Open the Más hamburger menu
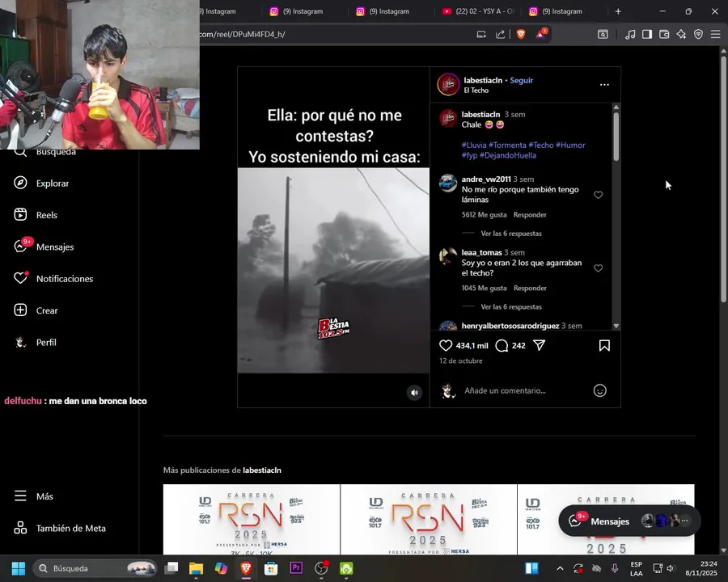Image resolution: width=728 pixels, height=582 pixels. [x=33, y=496]
